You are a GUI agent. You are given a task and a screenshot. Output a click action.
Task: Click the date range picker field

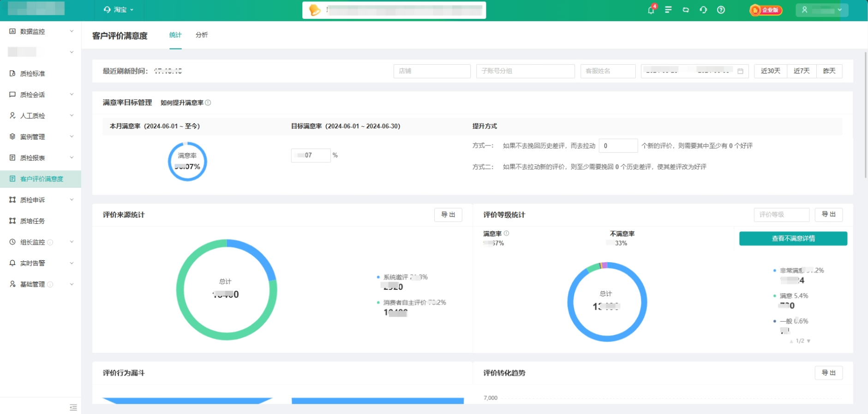(694, 71)
